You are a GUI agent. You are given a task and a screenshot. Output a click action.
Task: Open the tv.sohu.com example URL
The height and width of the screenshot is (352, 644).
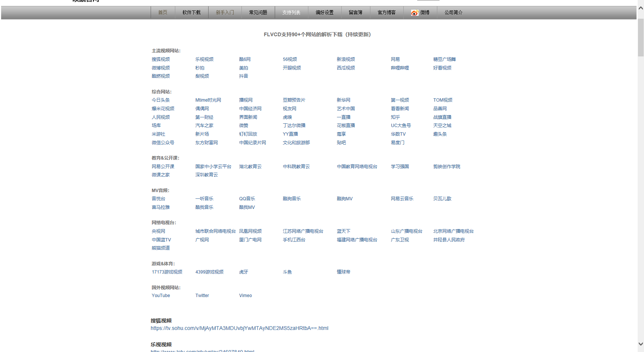point(240,328)
